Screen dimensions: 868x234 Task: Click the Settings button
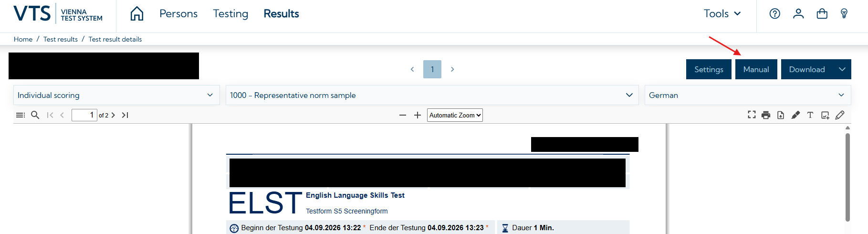pyautogui.click(x=709, y=69)
